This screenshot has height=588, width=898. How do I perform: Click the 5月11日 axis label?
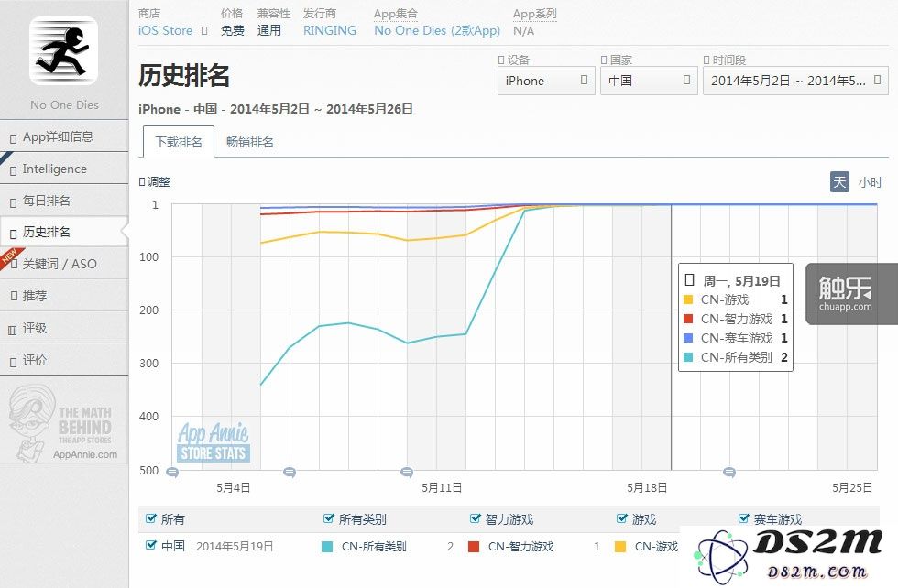tap(442, 488)
